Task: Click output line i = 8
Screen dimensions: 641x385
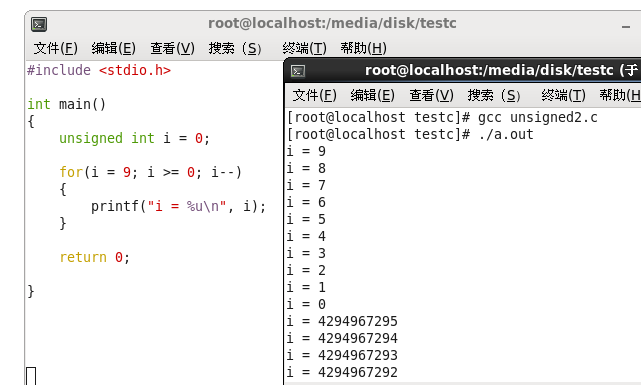Action: pos(306,168)
